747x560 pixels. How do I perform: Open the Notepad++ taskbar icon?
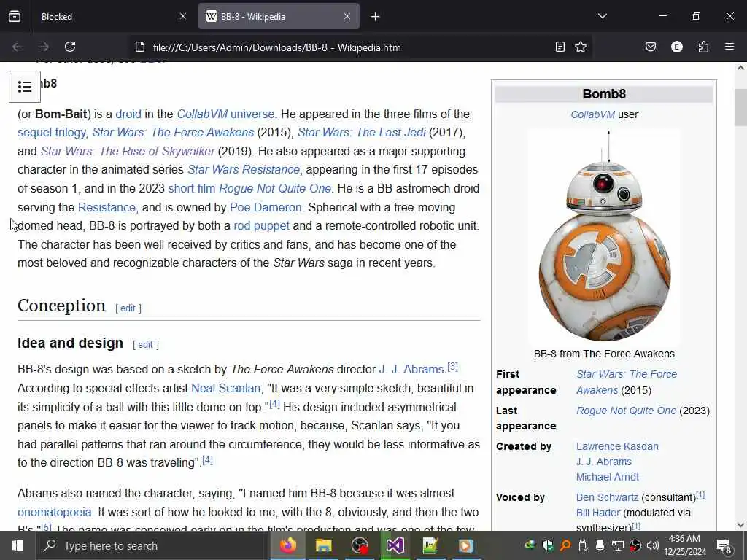tap(430, 545)
